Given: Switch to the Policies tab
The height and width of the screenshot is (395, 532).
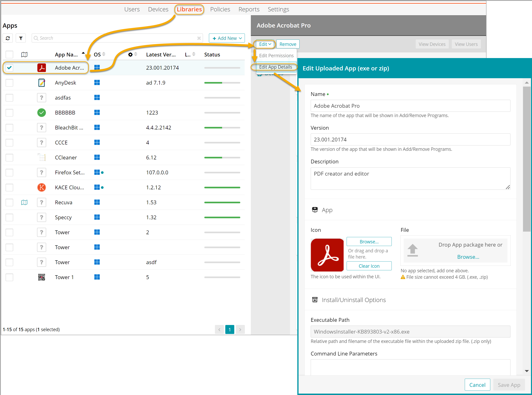Looking at the screenshot, I should [220, 9].
